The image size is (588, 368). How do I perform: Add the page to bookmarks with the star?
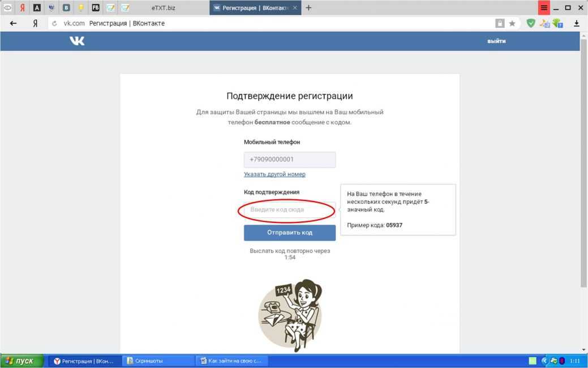tap(512, 23)
